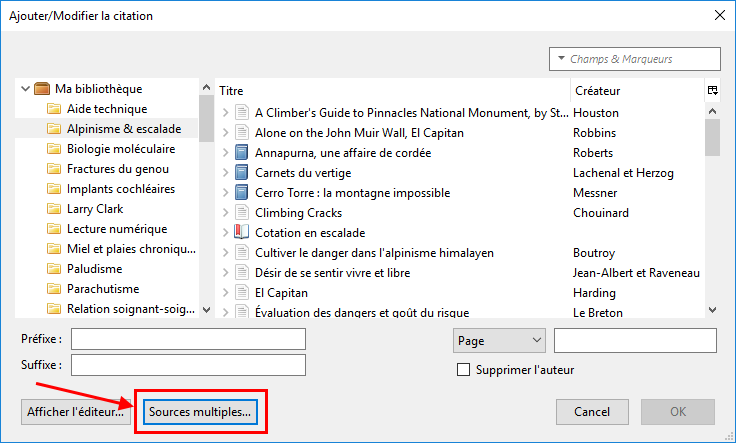Click the book icon of Carnets du vertige
This screenshot has width=736, height=443.
pos(241,173)
